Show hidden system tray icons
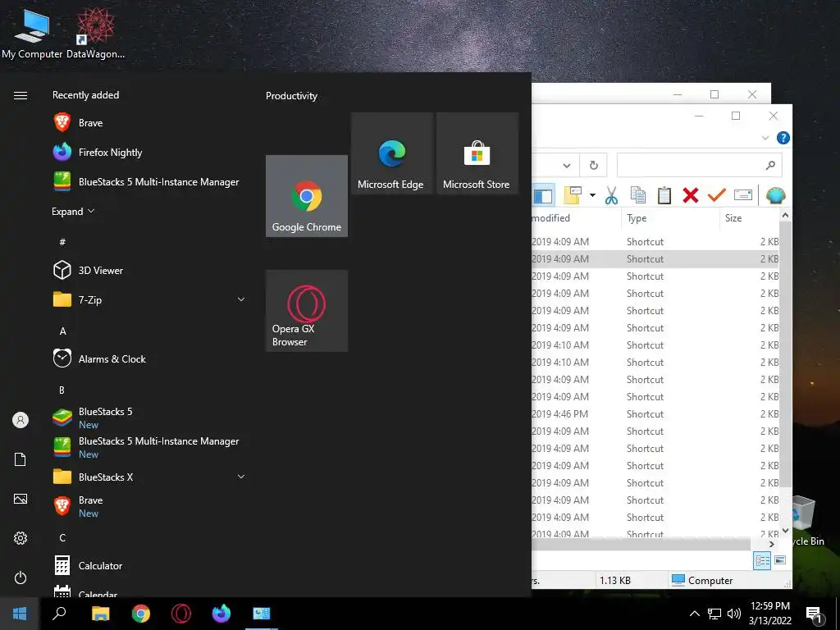840x630 pixels. click(x=694, y=614)
